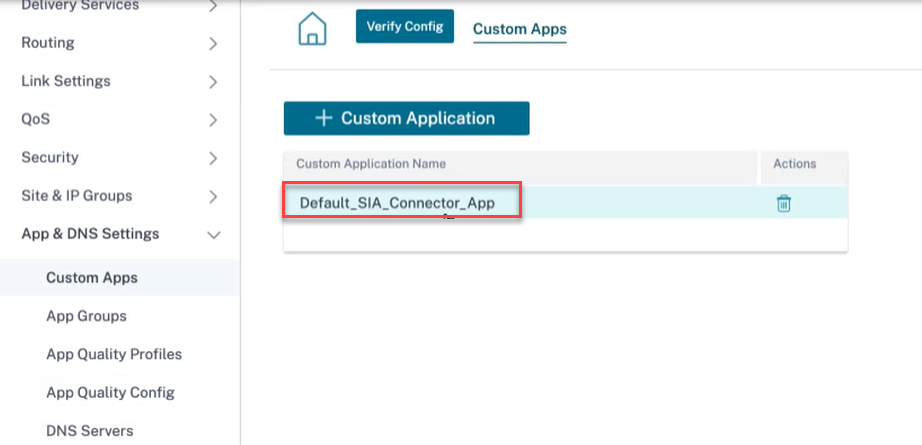Delete Default_SIA_Connector_App with trash icon
Viewport: 922px width, 445px height.
coord(783,204)
